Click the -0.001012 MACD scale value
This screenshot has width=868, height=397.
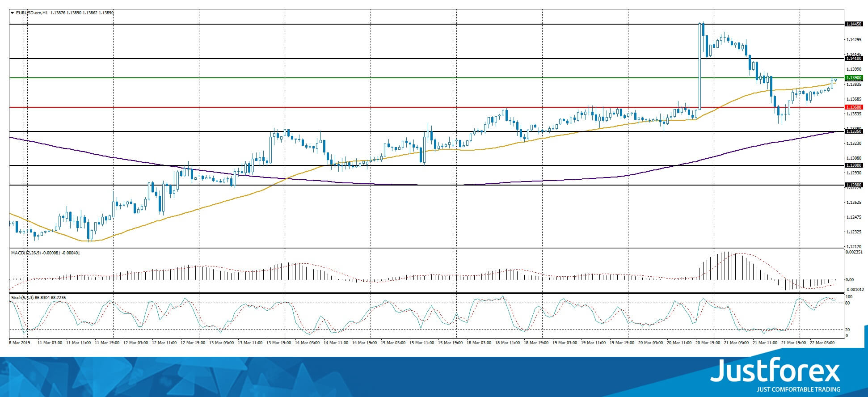tap(854, 289)
